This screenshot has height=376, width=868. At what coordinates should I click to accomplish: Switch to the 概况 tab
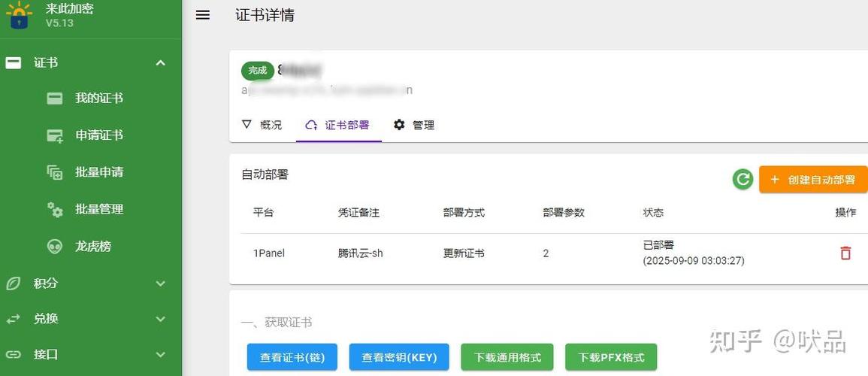click(x=262, y=125)
